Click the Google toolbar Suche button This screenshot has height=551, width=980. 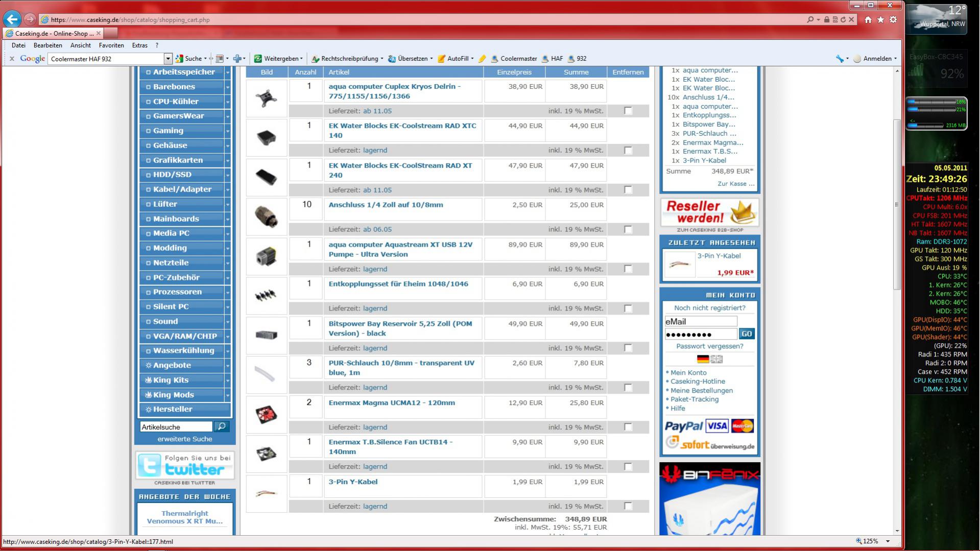click(x=189, y=59)
